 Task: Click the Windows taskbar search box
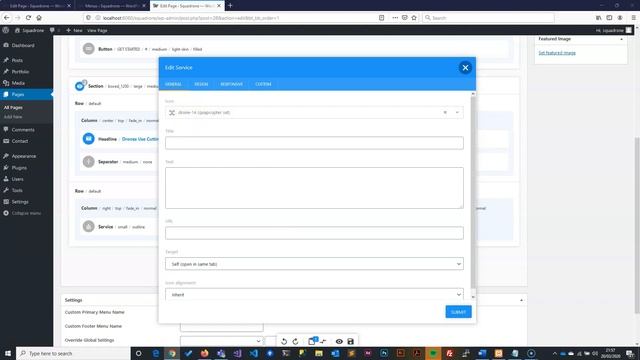pyautogui.click(x=73, y=353)
